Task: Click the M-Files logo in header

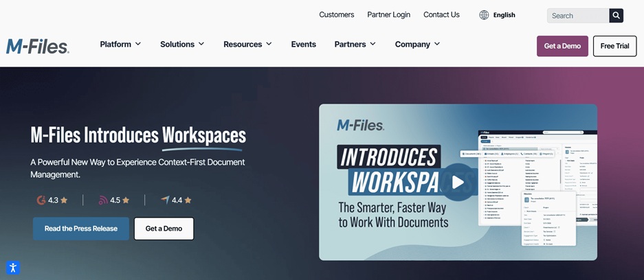Action: click(x=37, y=47)
